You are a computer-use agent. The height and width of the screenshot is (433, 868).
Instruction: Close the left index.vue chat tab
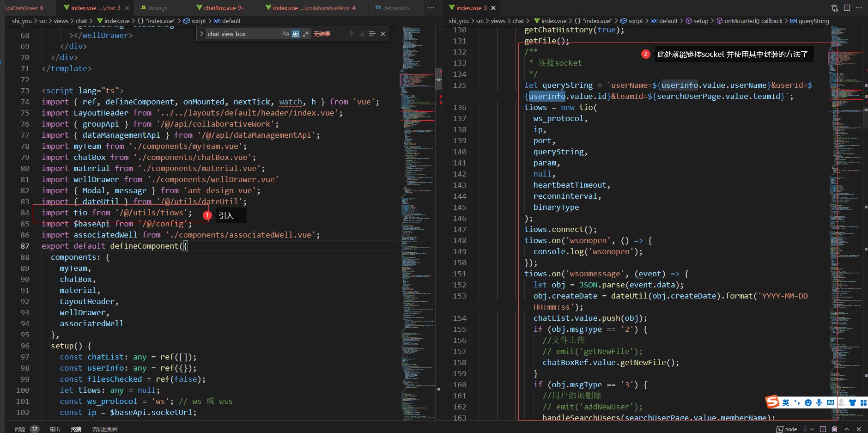coord(128,8)
